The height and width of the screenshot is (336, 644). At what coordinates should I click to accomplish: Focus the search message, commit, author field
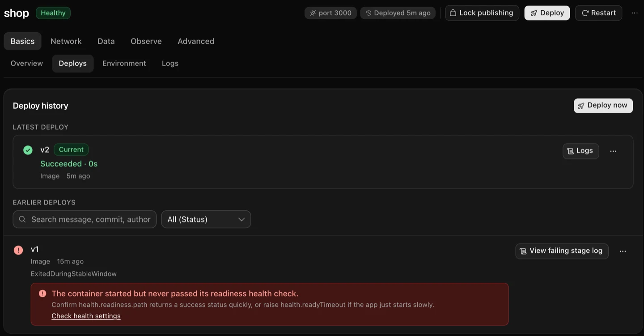(85, 219)
